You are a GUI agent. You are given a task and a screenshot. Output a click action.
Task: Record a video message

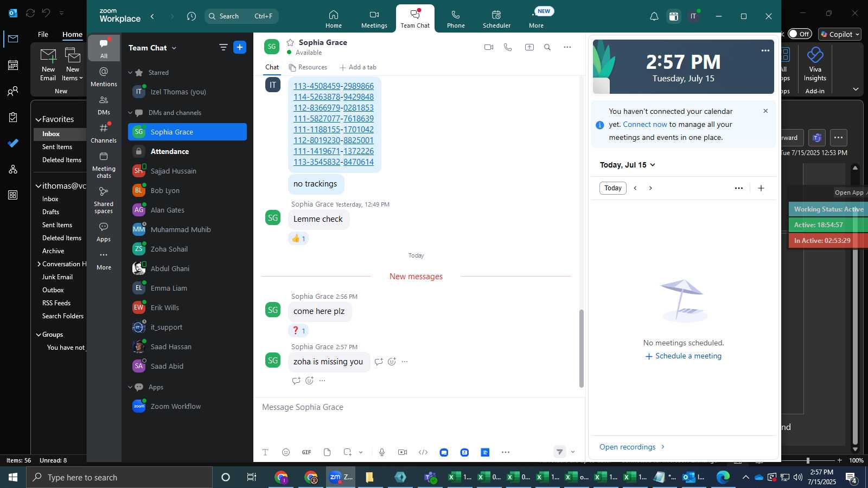403,452
